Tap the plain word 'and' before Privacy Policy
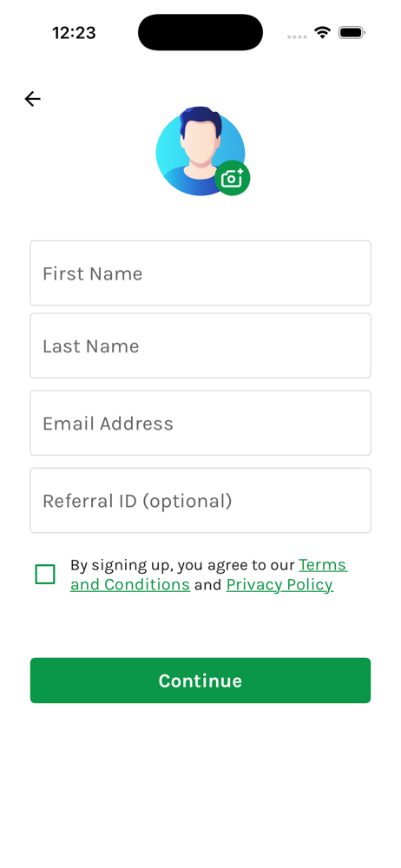 [208, 584]
